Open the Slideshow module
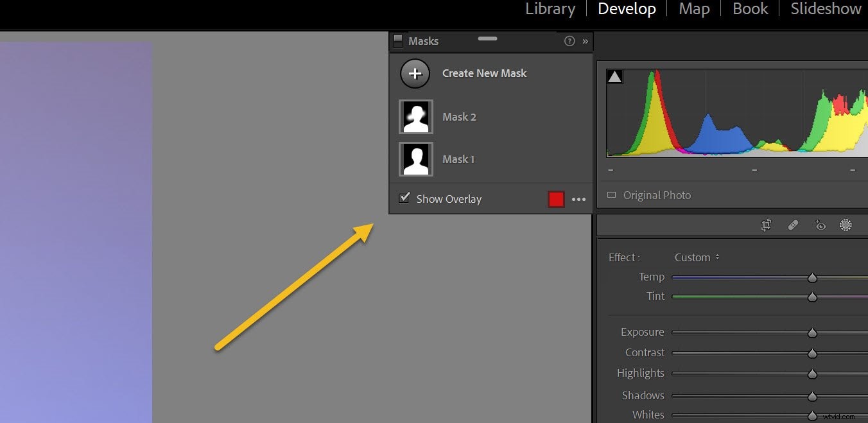Screen dimensions: 868x423 click(826, 9)
